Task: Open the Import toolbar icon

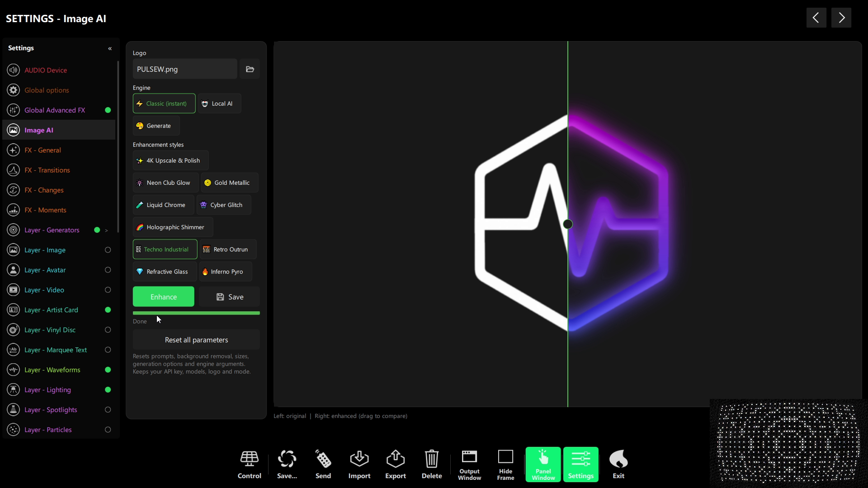Action: [x=359, y=464]
